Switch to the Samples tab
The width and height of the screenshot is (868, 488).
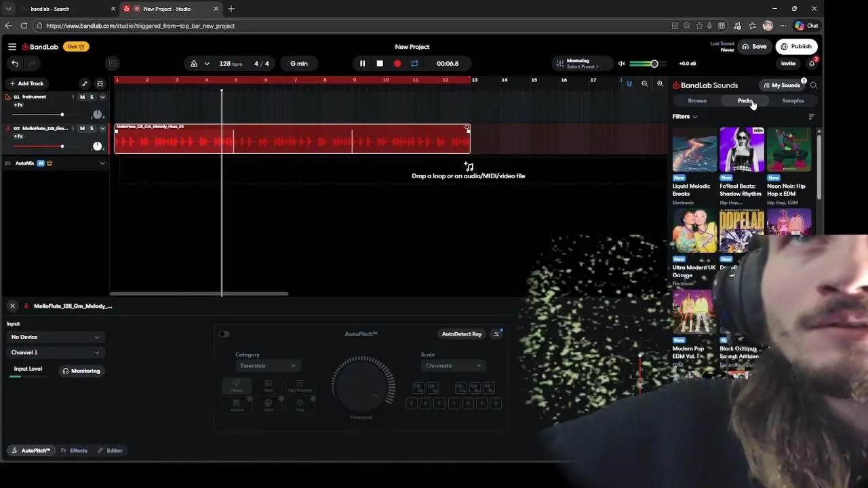click(793, 101)
